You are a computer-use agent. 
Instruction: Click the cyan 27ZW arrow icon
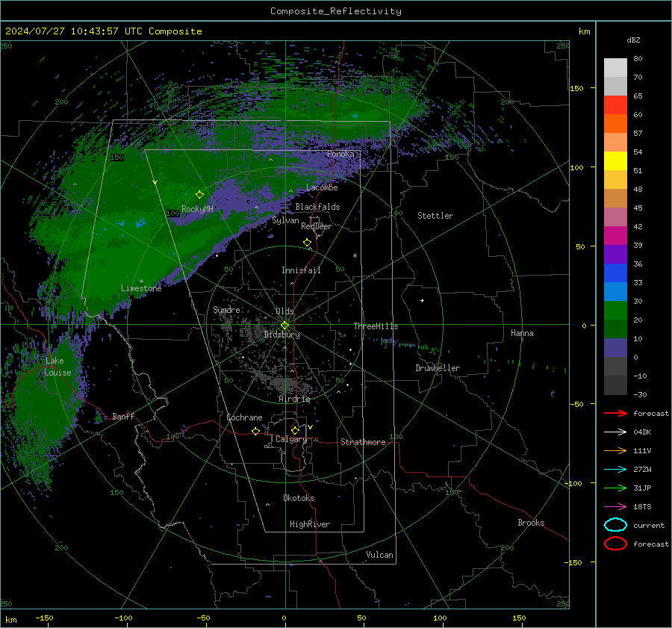tap(615, 469)
